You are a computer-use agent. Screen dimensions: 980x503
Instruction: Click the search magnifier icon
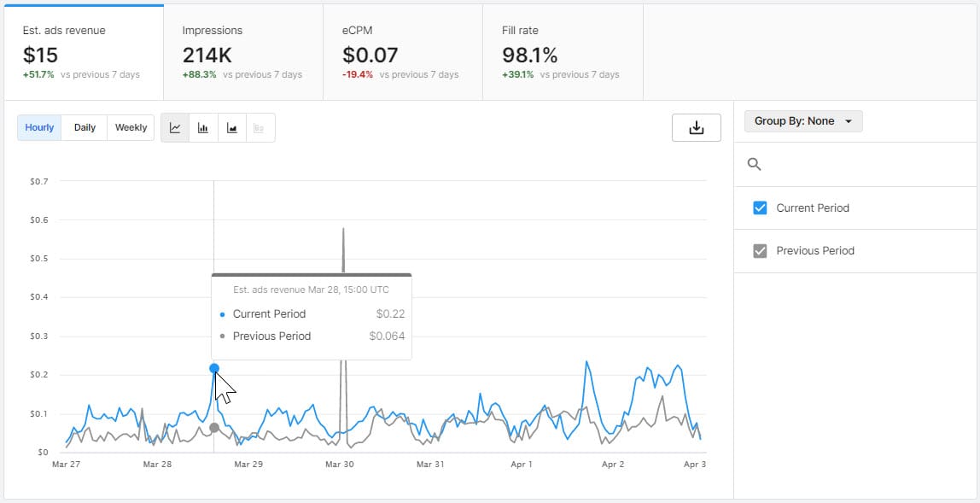pos(754,164)
